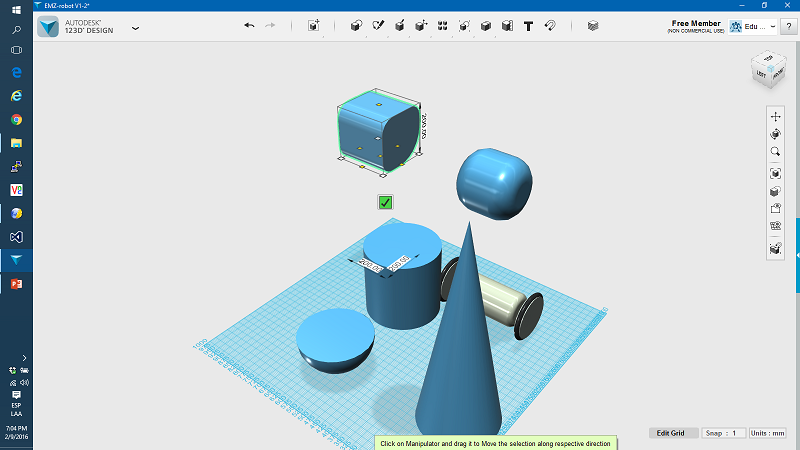
Task: Select the Zoom magnifier in navigation bar
Action: pos(776,152)
